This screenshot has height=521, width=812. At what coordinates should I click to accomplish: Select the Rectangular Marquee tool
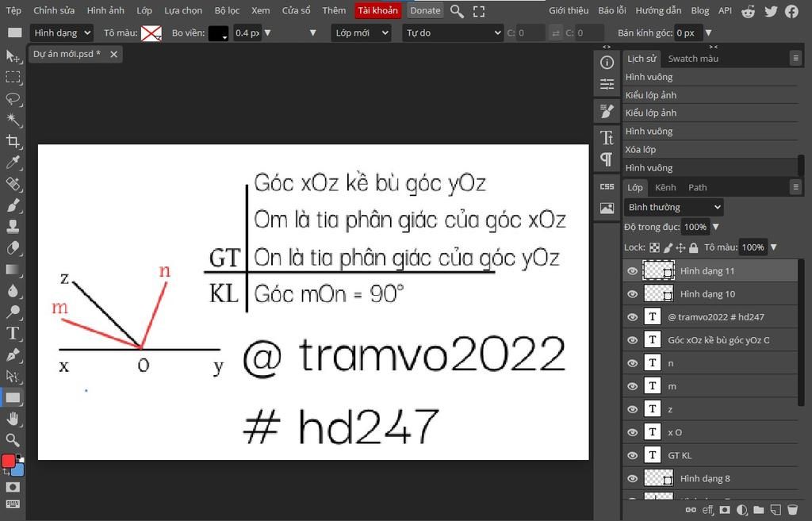point(13,78)
